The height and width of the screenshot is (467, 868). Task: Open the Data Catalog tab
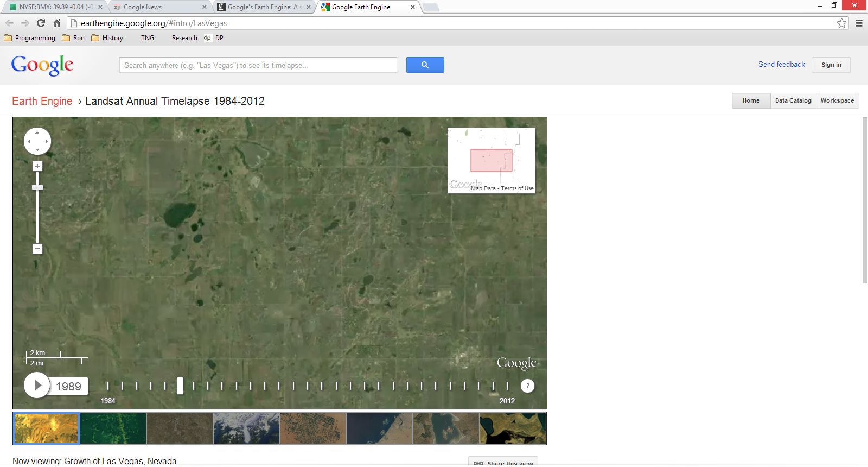click(x=793, y=100)
